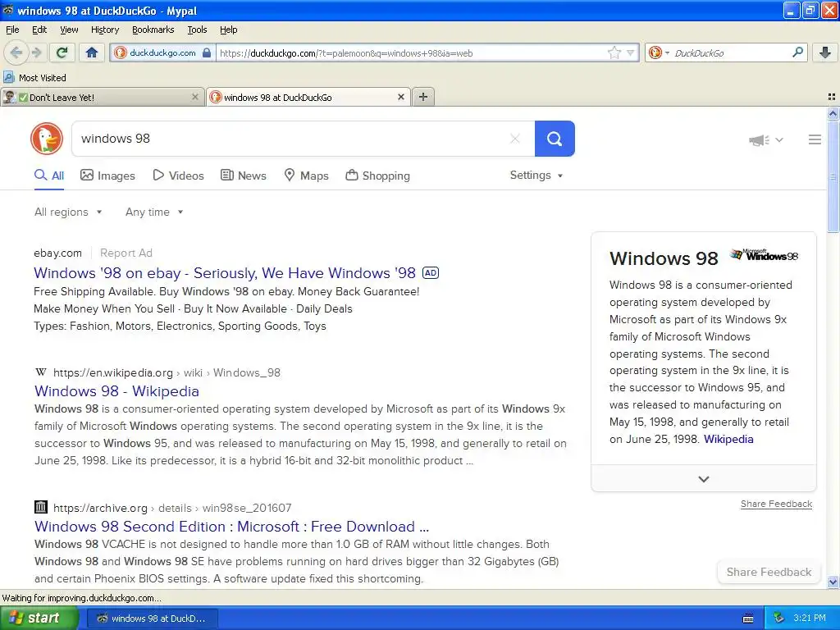The image size is (840, 630).
Task: Open the hamburger side menu
Action: click(815, 139)
